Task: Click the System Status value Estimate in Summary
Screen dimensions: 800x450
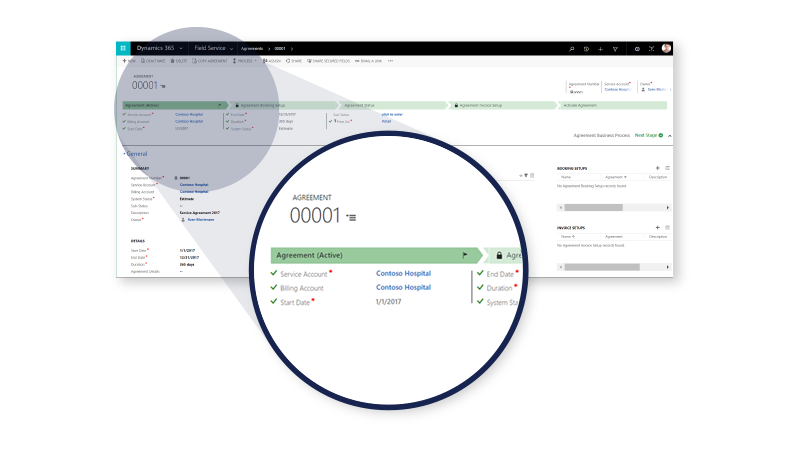Action: [x=187, y=198]
